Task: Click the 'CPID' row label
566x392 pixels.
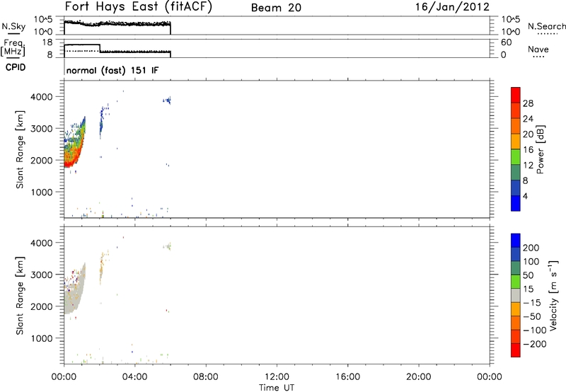Action: pyautogui.click(x=16, y=67)
